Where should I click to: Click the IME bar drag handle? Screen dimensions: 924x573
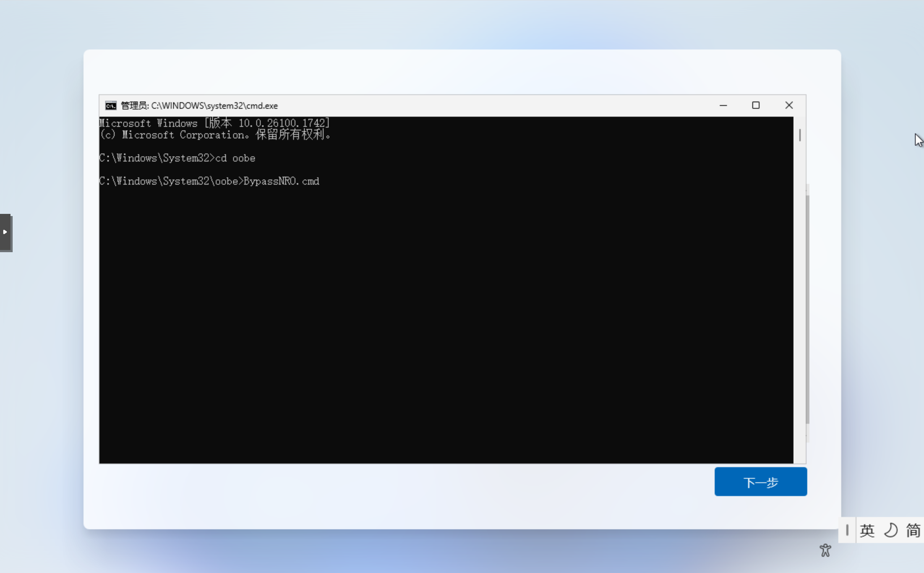point(847,530)
